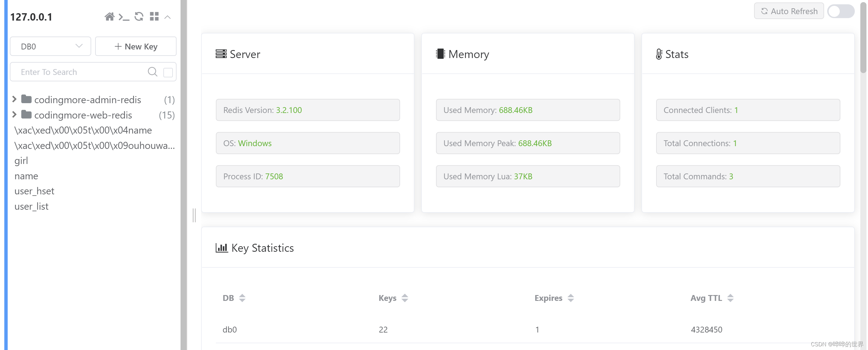Expand the codingmore-web-redis folder chevron
This screenshot has width=868, height=350.
tap(14, 115)
